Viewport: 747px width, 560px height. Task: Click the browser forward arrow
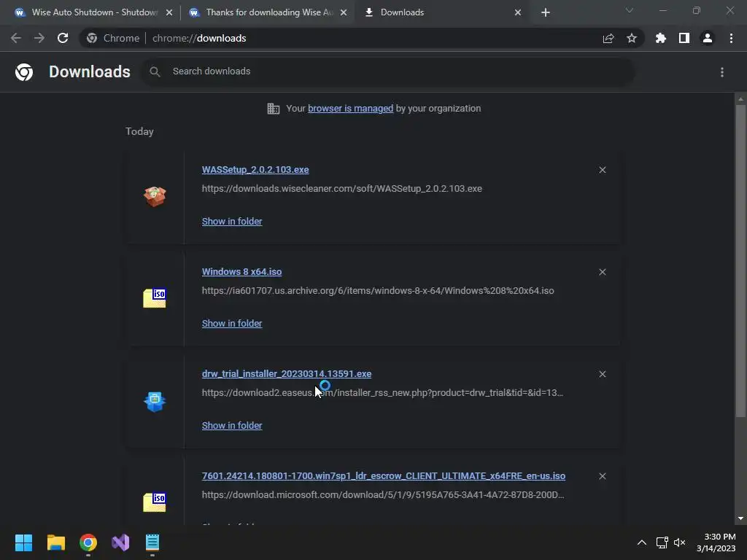pyautogui.click(x=39, y=38)
